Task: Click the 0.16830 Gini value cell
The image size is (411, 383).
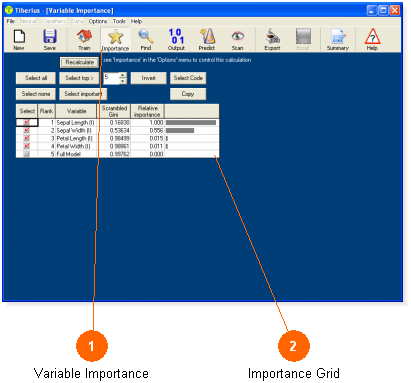Action: coord(114,123)
